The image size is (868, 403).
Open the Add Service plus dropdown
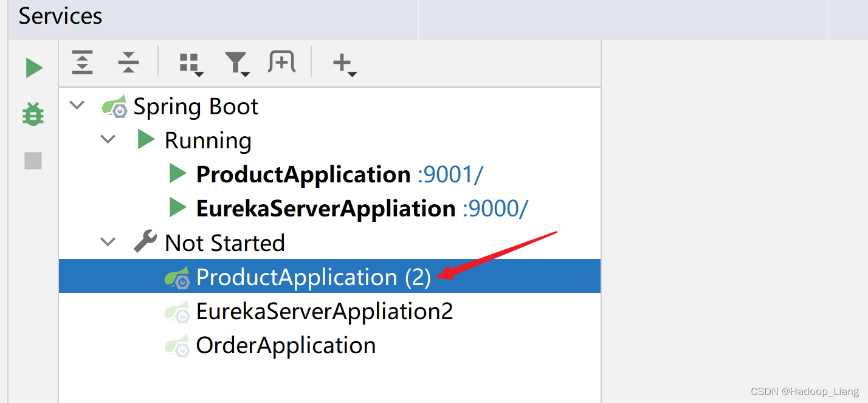coord(344,63)
